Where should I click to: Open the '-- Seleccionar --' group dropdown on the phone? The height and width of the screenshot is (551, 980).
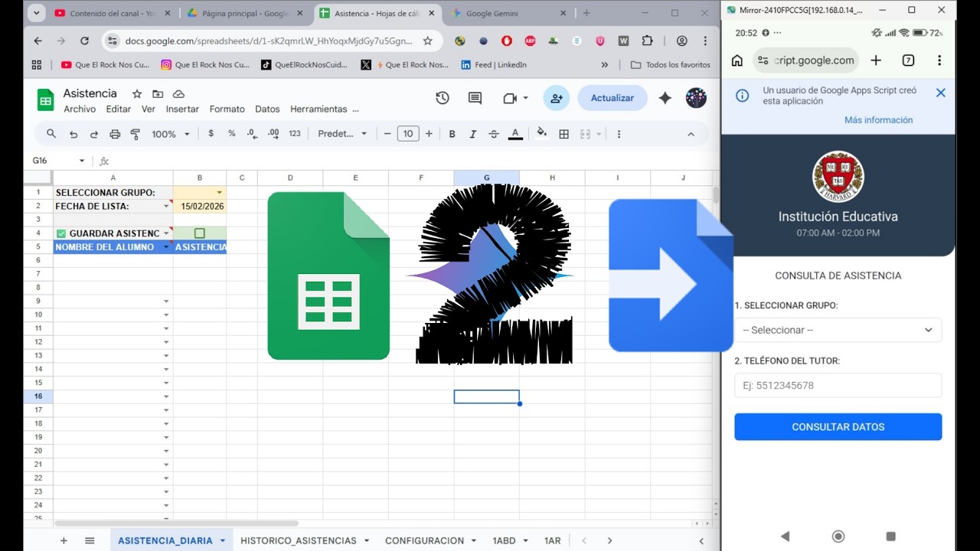(838, 330)
